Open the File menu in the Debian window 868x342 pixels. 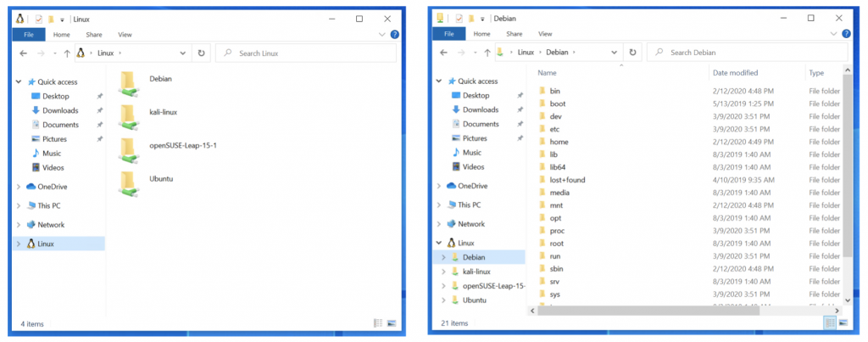pos(449,34)
